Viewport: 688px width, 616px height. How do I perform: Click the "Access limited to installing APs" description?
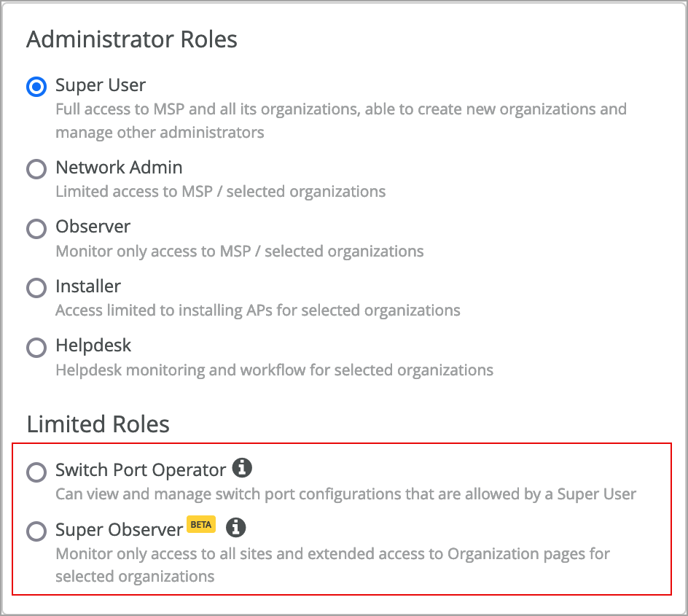point(257,311)
